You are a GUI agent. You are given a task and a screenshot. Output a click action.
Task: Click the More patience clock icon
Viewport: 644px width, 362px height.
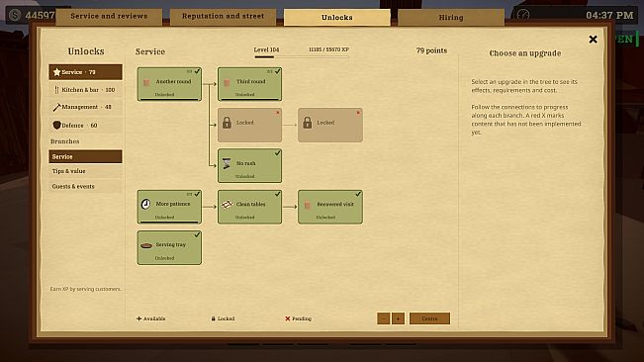pyautogui.click(x=145, y=204)
